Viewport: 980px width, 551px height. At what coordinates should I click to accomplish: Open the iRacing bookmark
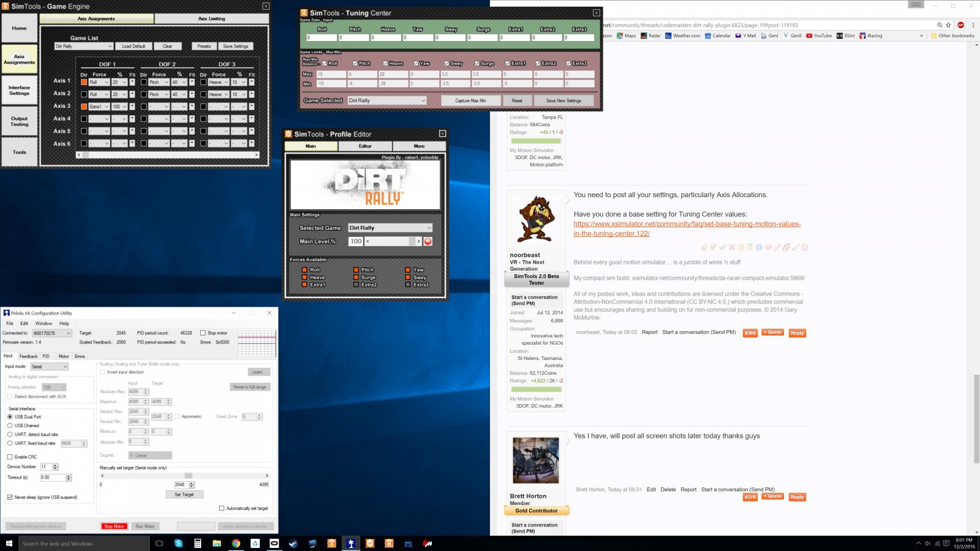click(870, 36)
